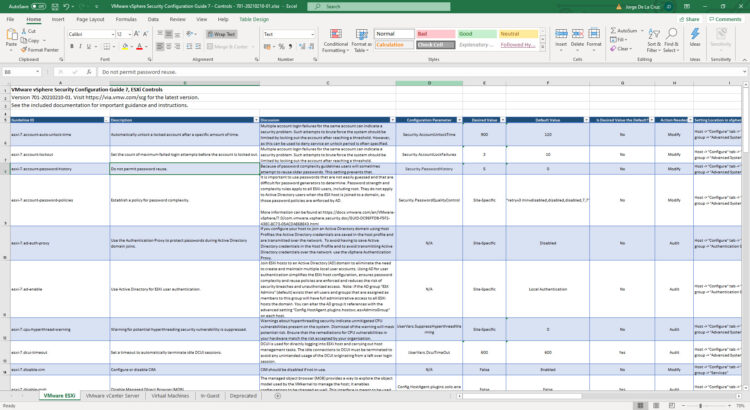Open the File menu

[10, 19]
